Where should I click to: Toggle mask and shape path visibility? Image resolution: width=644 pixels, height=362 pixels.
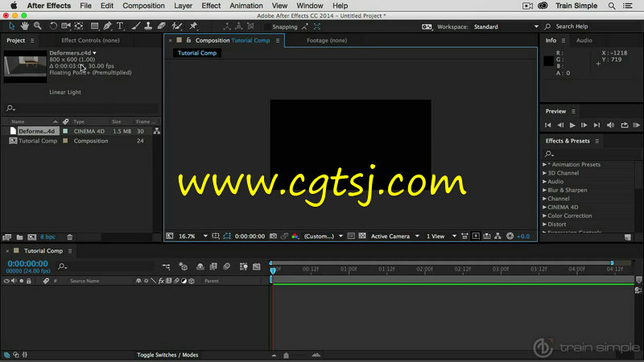(227, 236)
